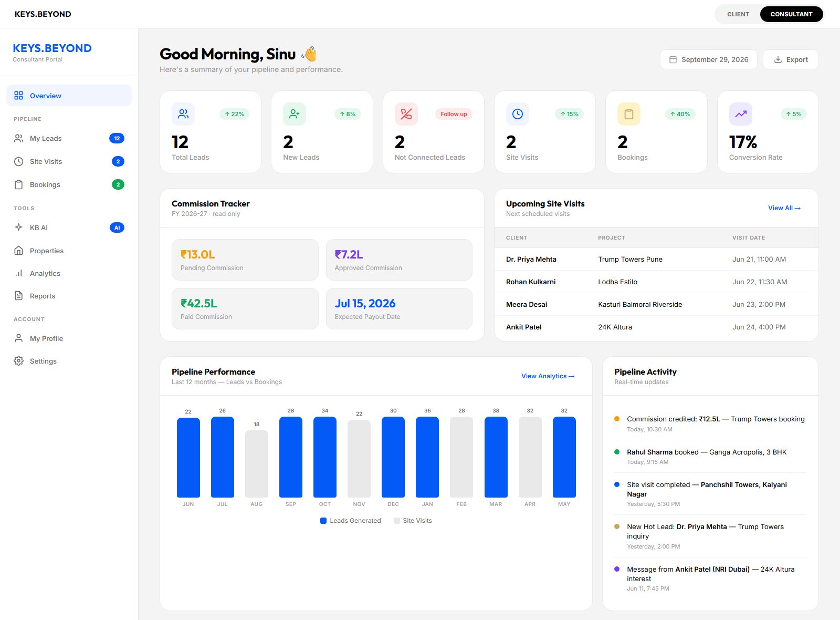Image resolution: width=840 pixels, height=620 pixels.
Task: Click the My Profile person icon
Action: pos(18,338)
